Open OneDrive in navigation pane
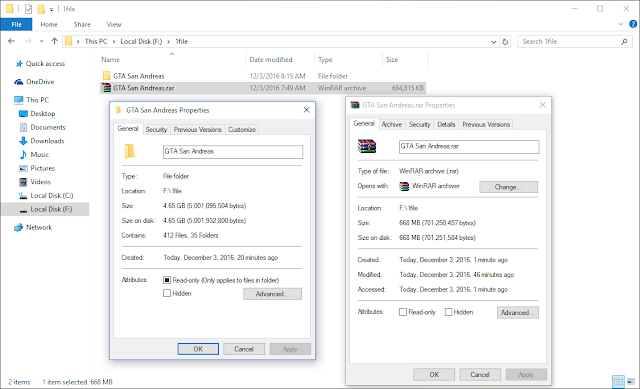This screenshot has height=389, width=640. tap(40, 82)
